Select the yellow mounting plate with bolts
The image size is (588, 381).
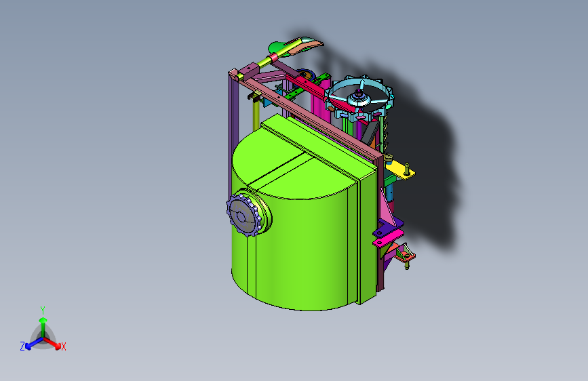(x=399, y=172)
